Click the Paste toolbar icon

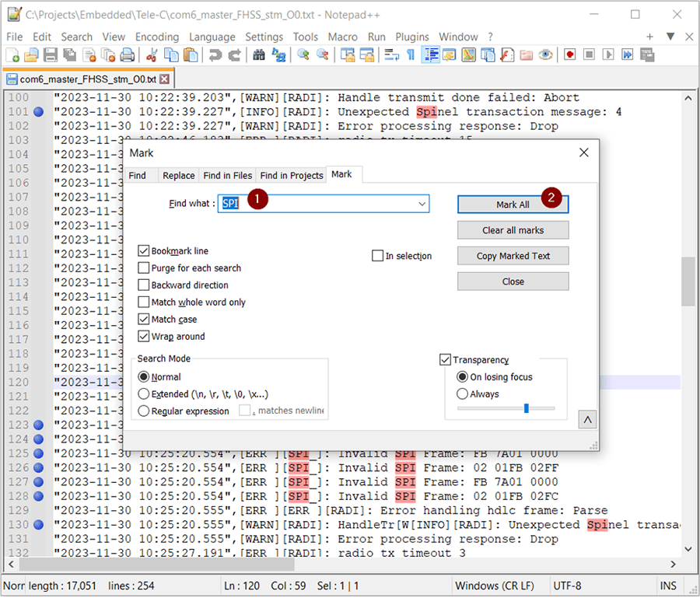coord(191,55)
